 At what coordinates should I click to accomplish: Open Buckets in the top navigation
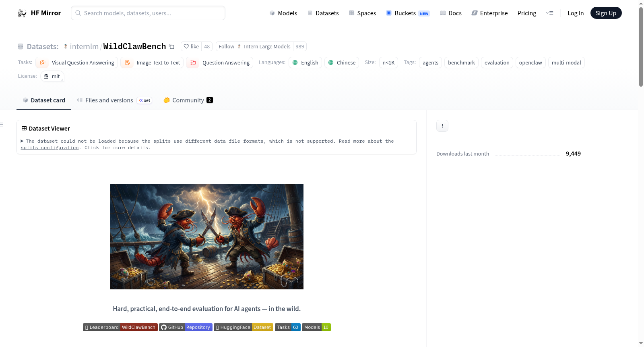tap(408, 13)
